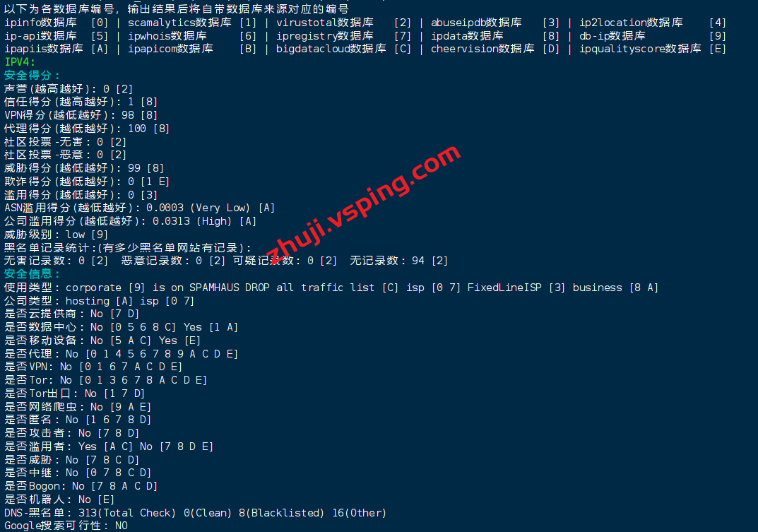This screenshot has width=758, height=532.
Task: Click the bigdatacloud数据库 legend entry
Action: 331,49
